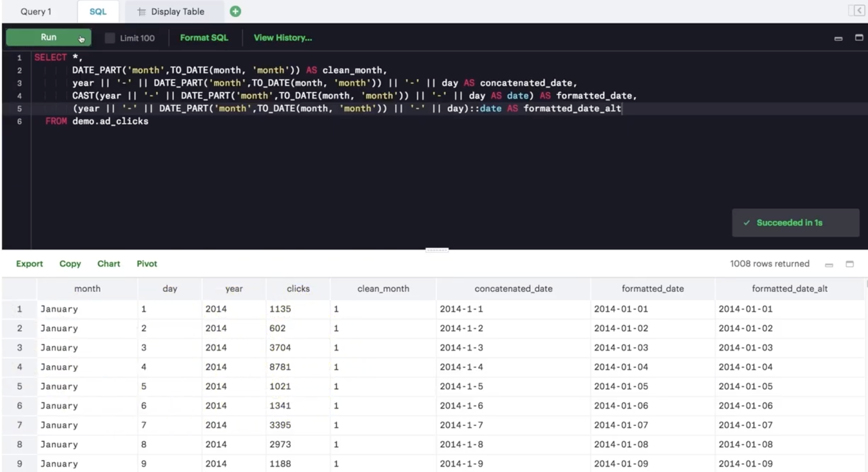Click the green plus to add a tab
The image size is (868, 472).
(x=235, y=11)
